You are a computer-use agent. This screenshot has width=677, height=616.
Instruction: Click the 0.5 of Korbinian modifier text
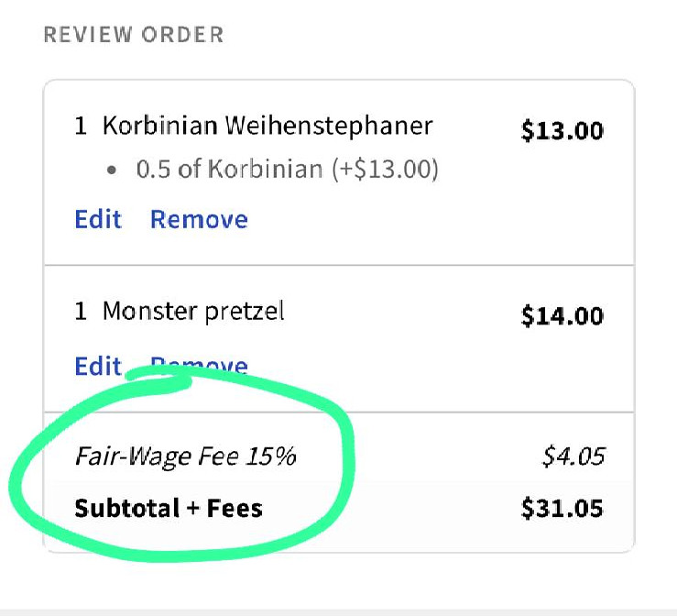pyautogui.click(x=287, y=170)
